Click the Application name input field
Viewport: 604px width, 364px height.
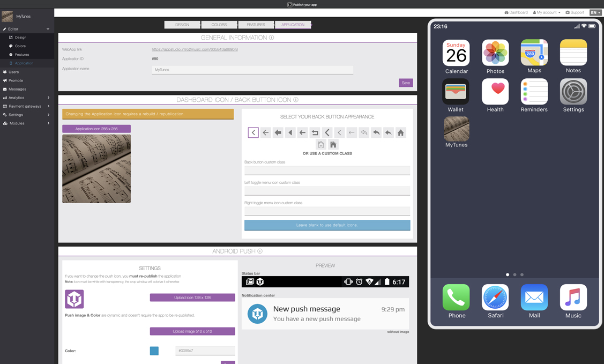252,70
